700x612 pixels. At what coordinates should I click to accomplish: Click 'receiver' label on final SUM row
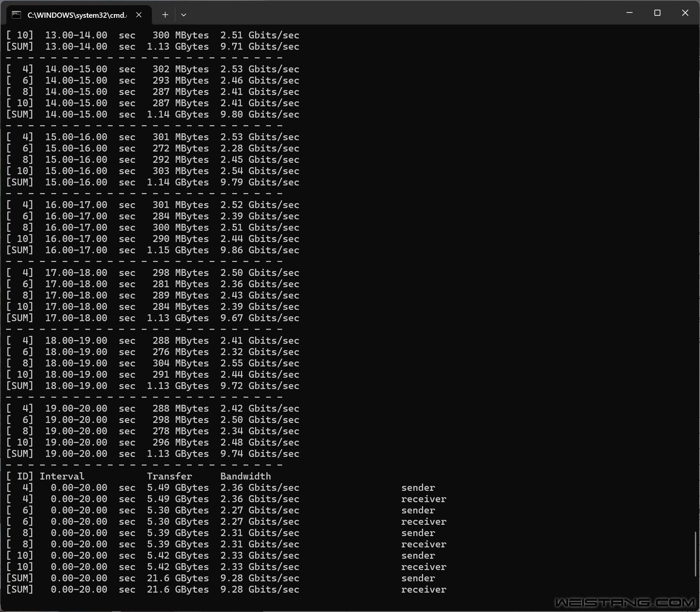[424, 589]
